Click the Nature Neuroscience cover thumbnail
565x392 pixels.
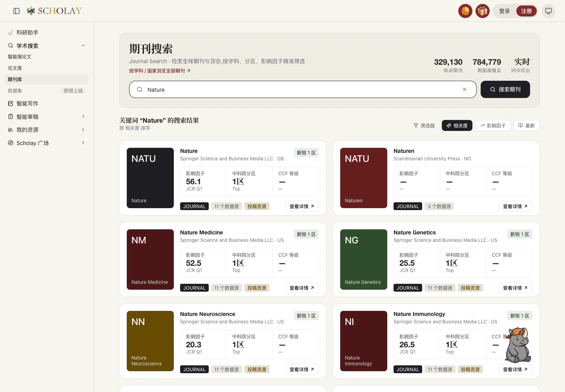(x=150, y=341)
